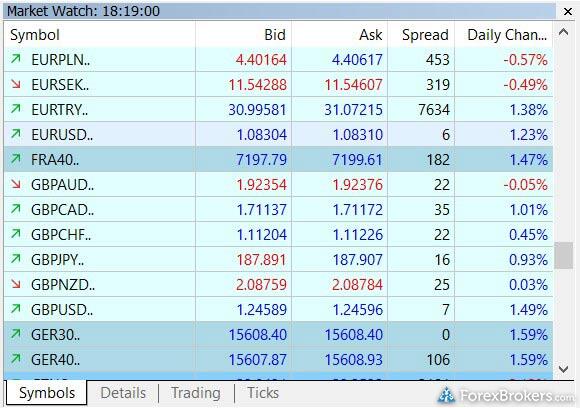
Task: Click the red down arrow beside GBPAUD
Action: (16, 183)
